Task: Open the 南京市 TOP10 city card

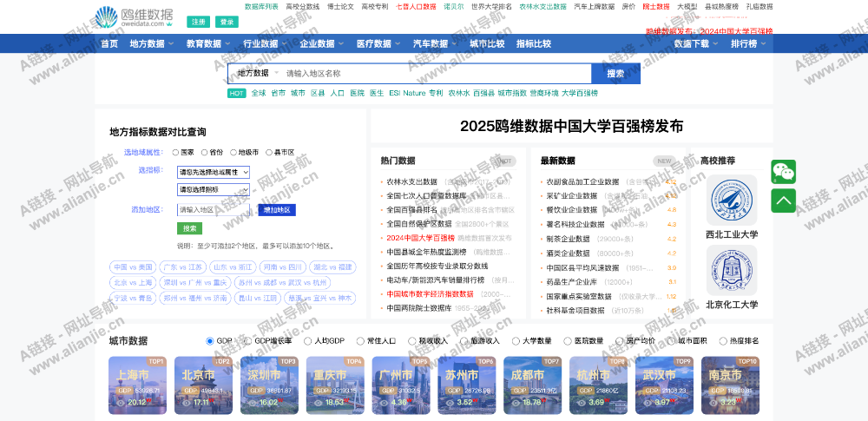Action: click(730, 385)
